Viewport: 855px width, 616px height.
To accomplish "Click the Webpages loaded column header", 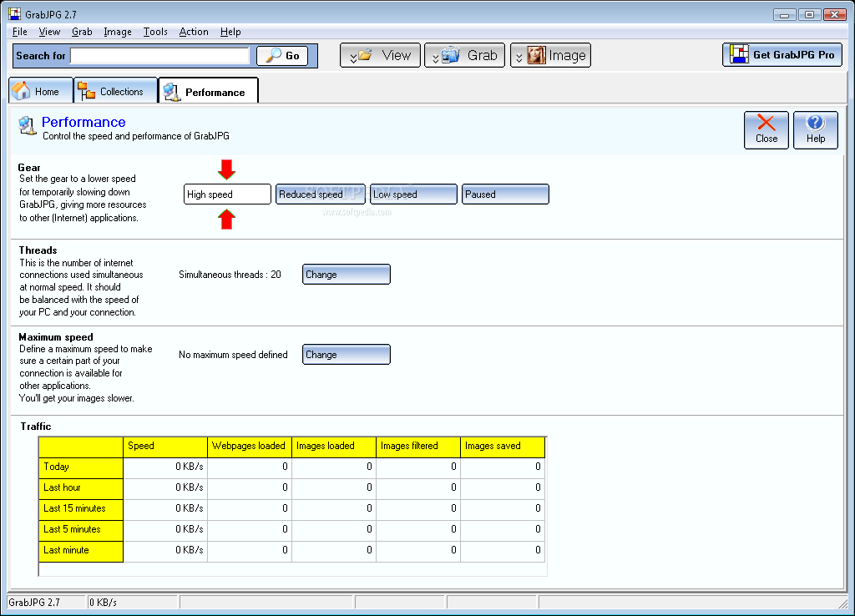I will pyautogui.click(x=249, y=447).
